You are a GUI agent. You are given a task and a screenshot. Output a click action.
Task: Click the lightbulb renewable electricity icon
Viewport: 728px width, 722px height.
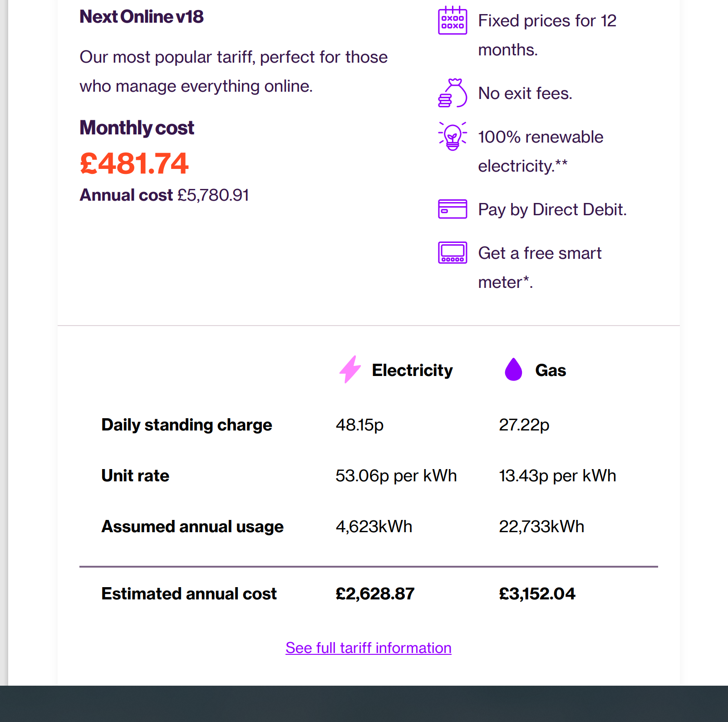pos(452,136)
